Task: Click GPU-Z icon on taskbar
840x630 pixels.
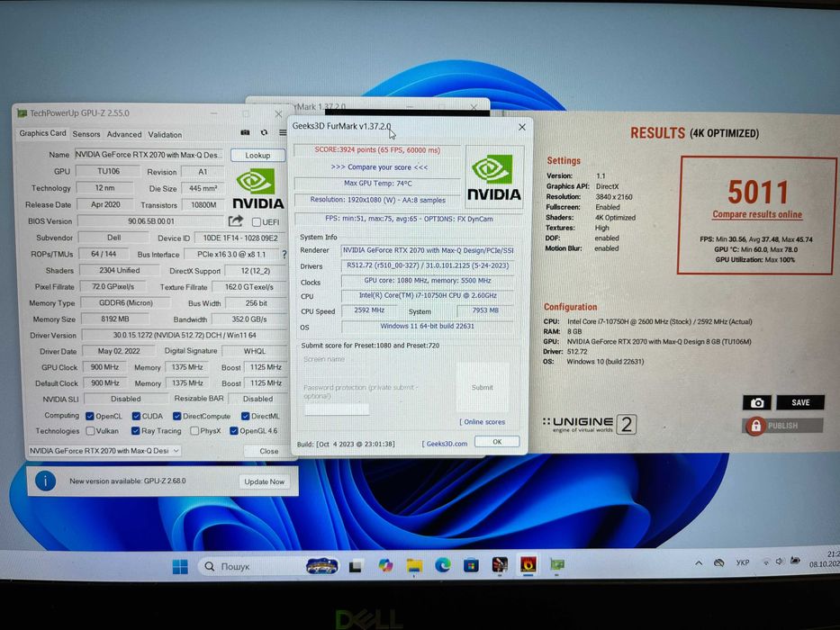Action: (557, 564)
